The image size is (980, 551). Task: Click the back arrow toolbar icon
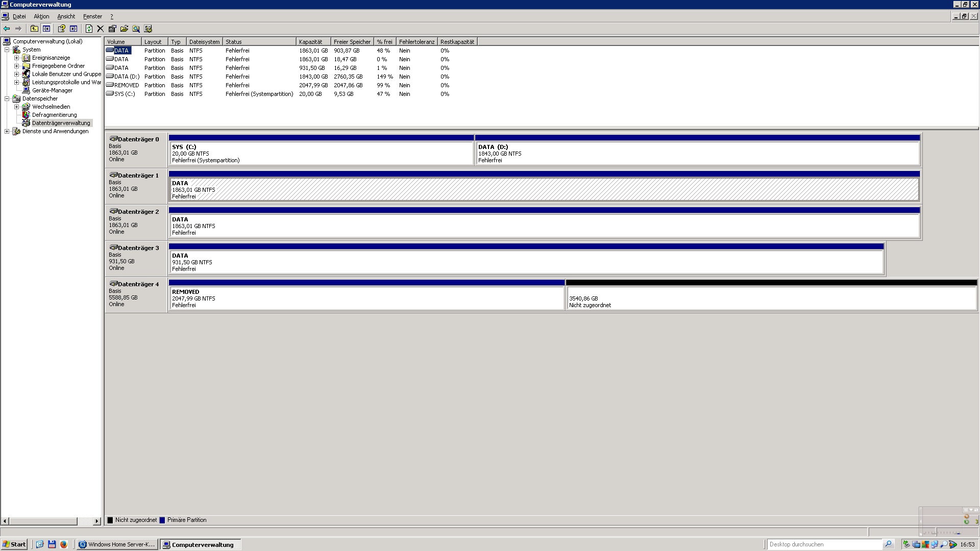point(7,29)
